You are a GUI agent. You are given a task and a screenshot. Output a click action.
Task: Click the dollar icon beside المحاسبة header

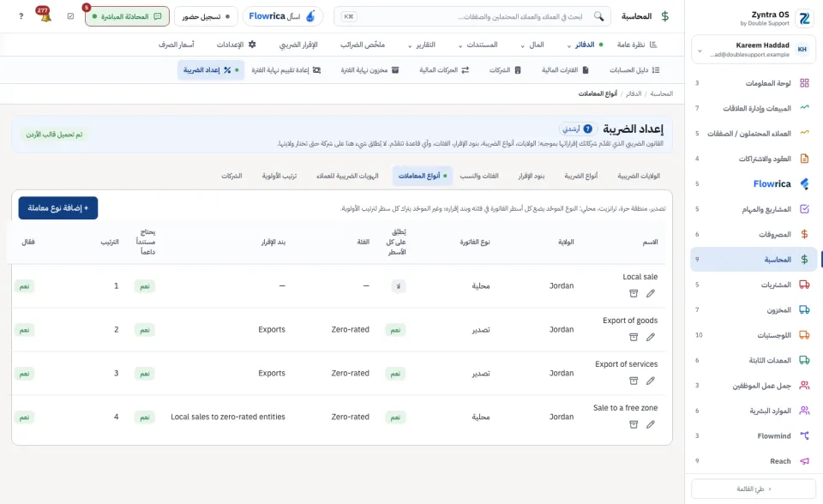(x=665, y=16)
